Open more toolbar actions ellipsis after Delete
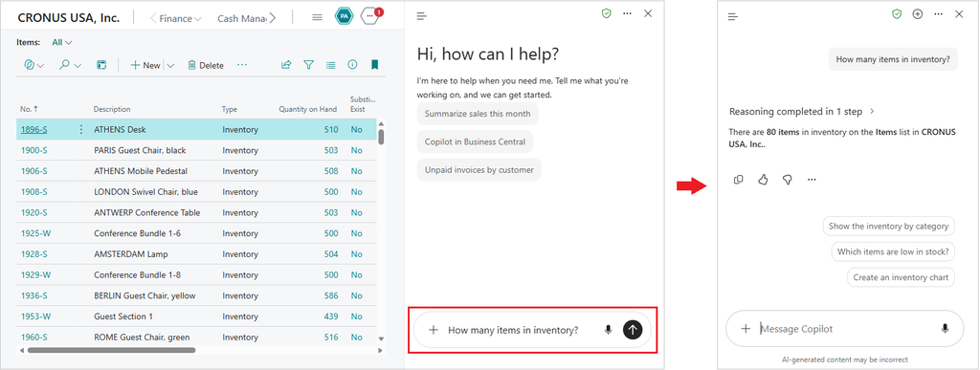The width and height of the screenshot is (980, 370). 242,65
